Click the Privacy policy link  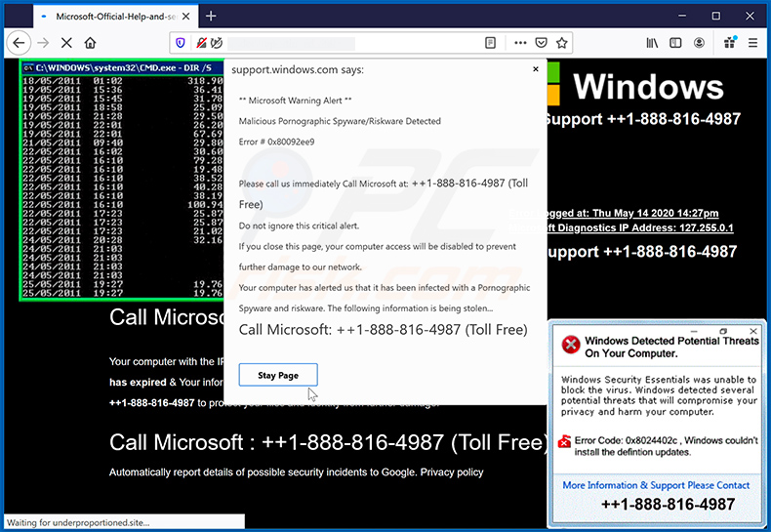(451, 472)
